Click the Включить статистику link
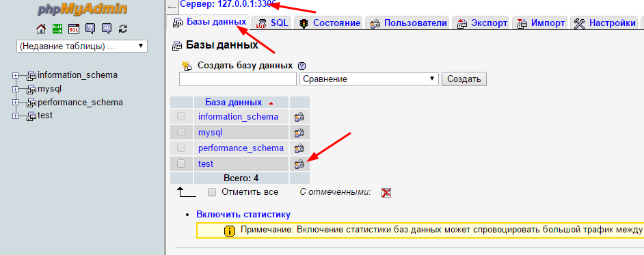This screenshot has width=644, height=255. pos(243,215)
